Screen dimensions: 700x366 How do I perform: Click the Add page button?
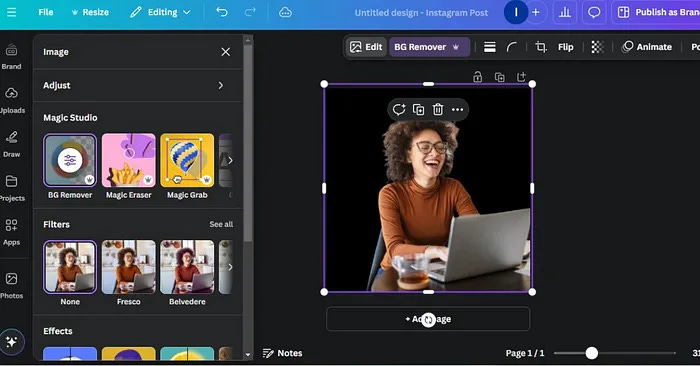(428, 319)
